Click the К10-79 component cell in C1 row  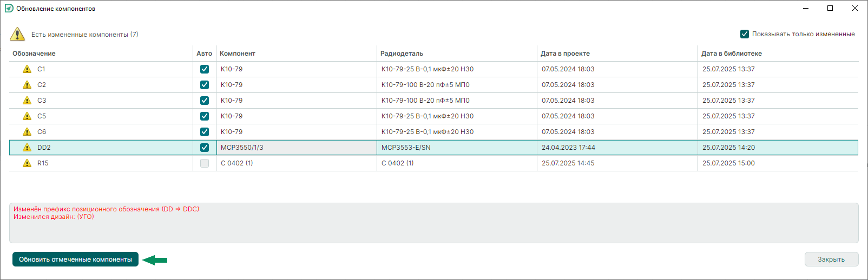pyautogui.click(x=297, y=69)
